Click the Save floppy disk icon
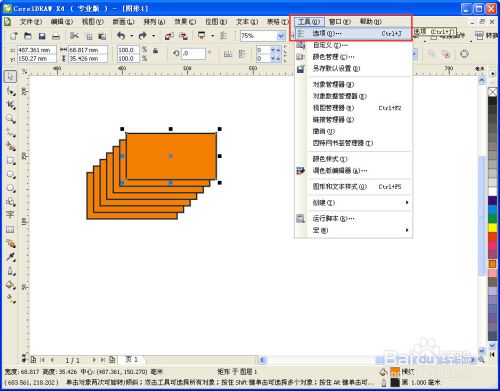This screenshot has width=500, height=391. pos(42,36)
